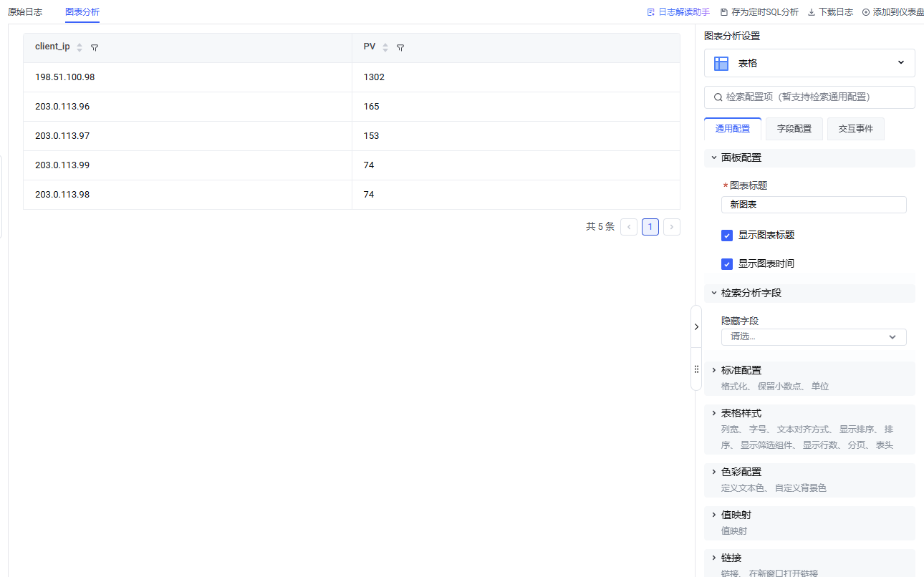The height and width of the screenshot is (577, 924).
Task: Click the 检索配置项 search input field
Action: (x=809, y=97)
